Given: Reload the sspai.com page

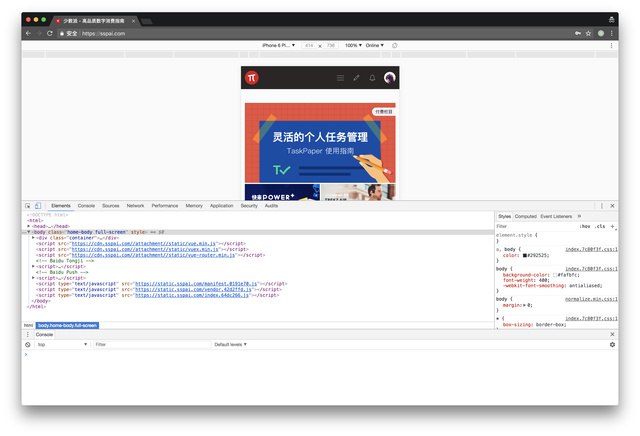Looking at the screenshot, I should pos(50,33).
